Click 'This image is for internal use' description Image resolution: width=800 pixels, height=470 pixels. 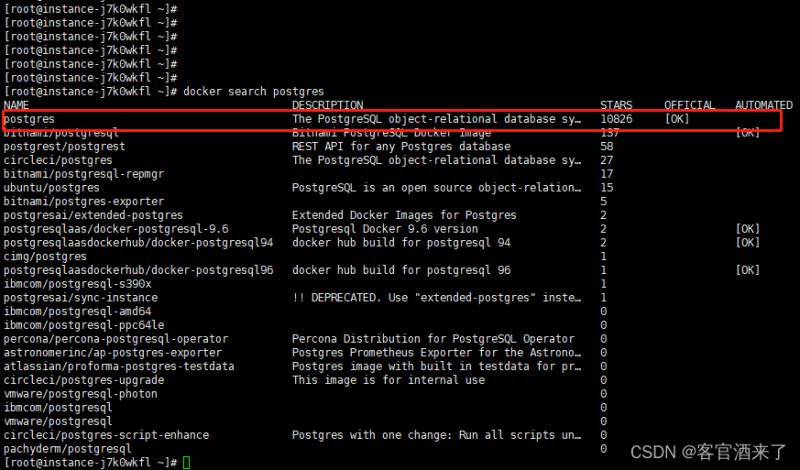[x=388, y=381]
